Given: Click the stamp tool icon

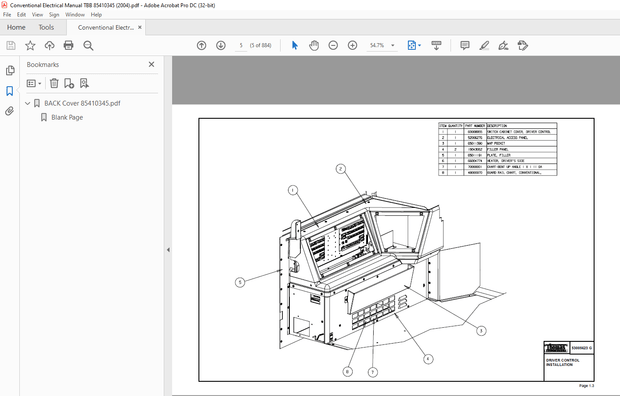Looking at the screenshot, I should [x=523, y=45].
